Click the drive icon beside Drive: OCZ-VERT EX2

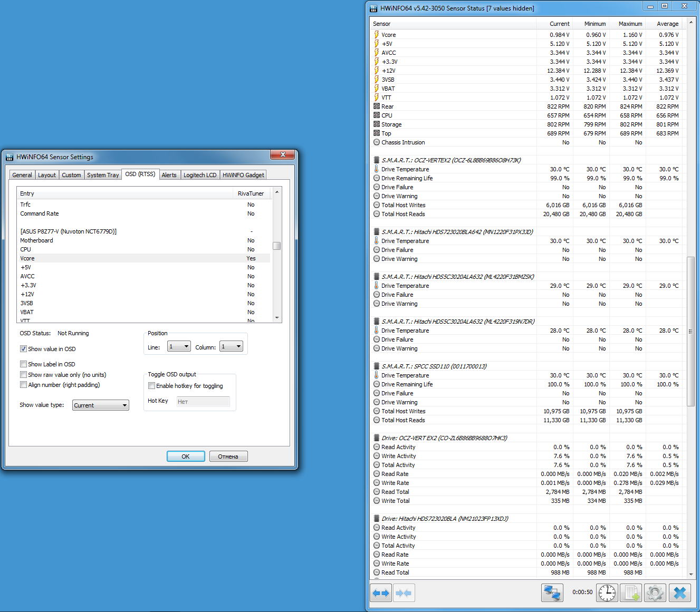(x=377, y=438)
